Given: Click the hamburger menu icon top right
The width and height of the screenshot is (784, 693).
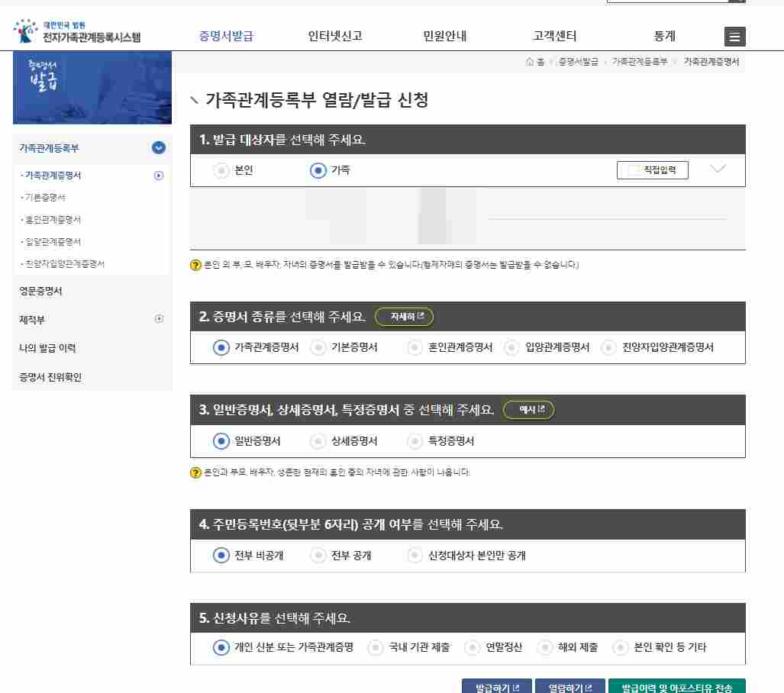Looking at the screenshot, I should [734, 36].
